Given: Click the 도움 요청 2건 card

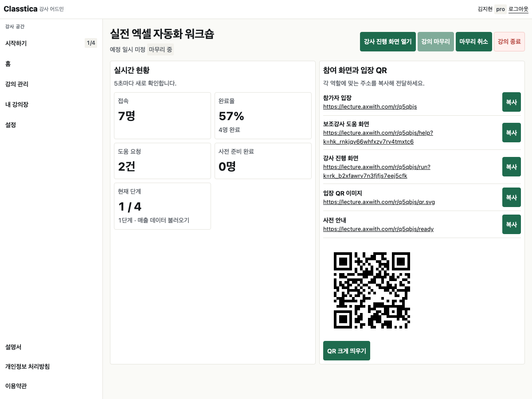Looking at the screenshot, I should pyautogui.click(x=162, y=161).
